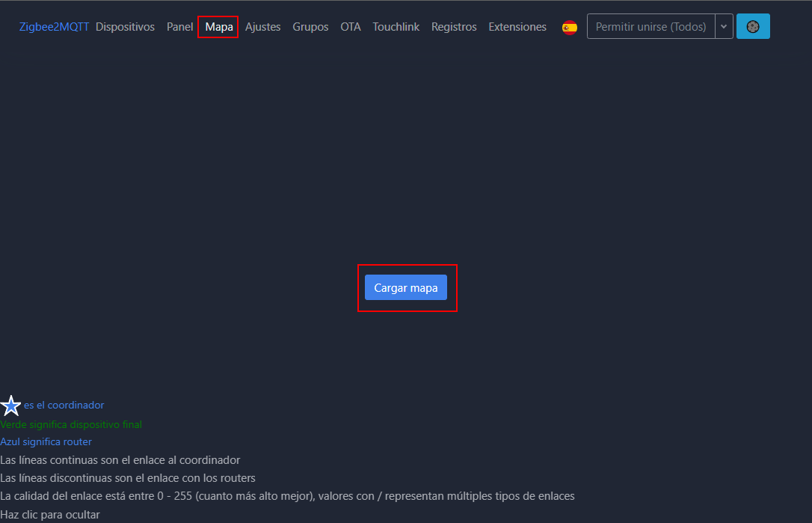Click the 'Haz clic para ocultar' legend text
Image resolution: width=812 pixels, height=523 pixels.
(50, 515)
